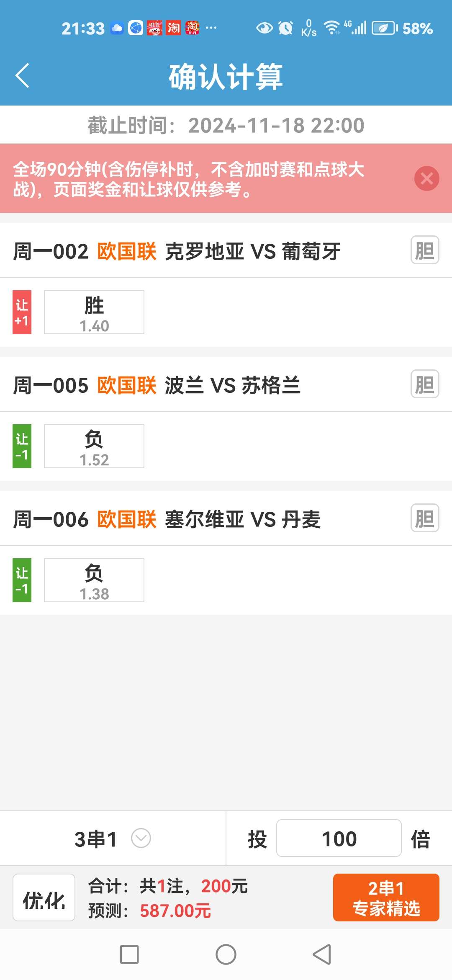Select the 负 1.52 odds box
The height and width of the screenshot is (980, 452).
tap(94, 446)
